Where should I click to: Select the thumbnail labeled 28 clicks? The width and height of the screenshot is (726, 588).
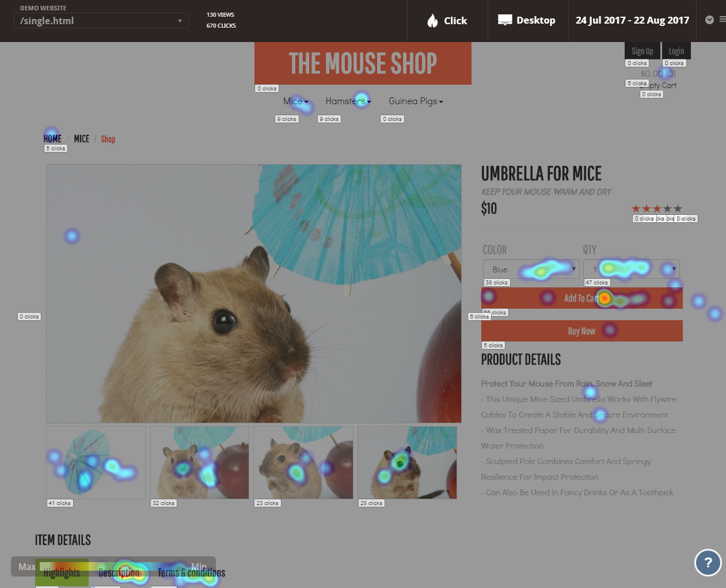click(x=407, y=462)
